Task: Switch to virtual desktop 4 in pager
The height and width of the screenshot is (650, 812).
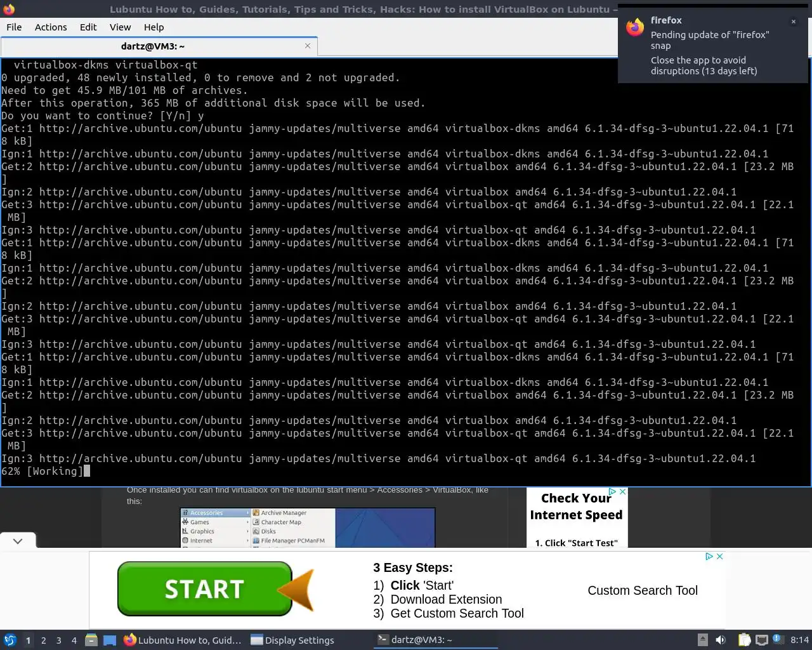Action: 74,640
